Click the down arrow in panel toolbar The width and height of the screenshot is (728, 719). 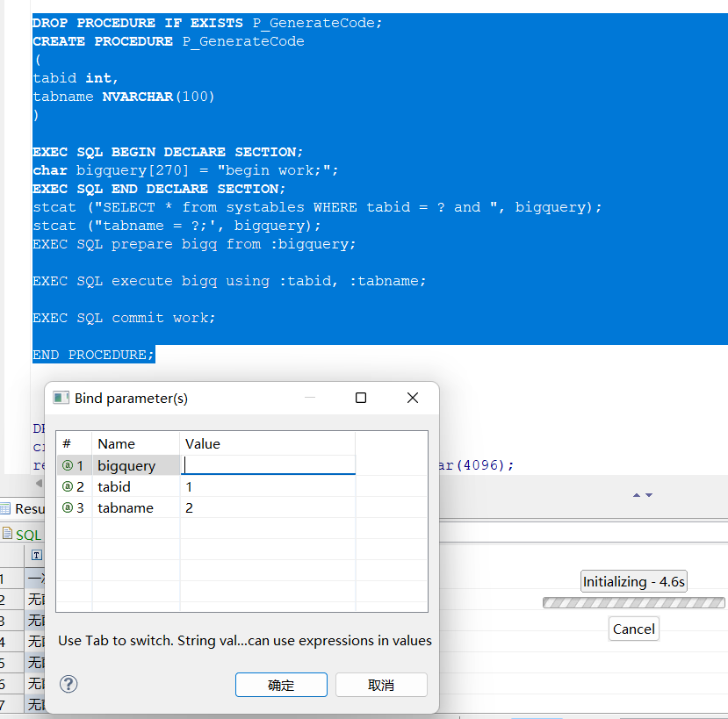point(649,495)
